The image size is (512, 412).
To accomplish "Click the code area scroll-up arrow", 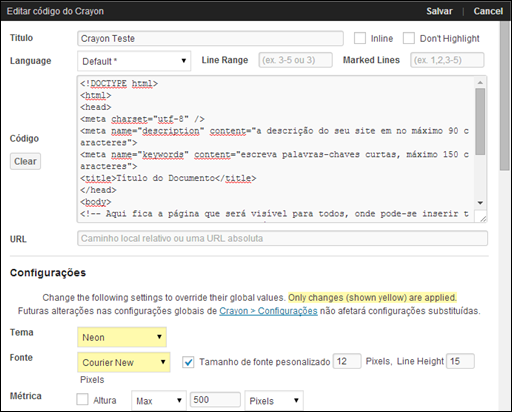I will pyautogui.click(x=480, y=82).
